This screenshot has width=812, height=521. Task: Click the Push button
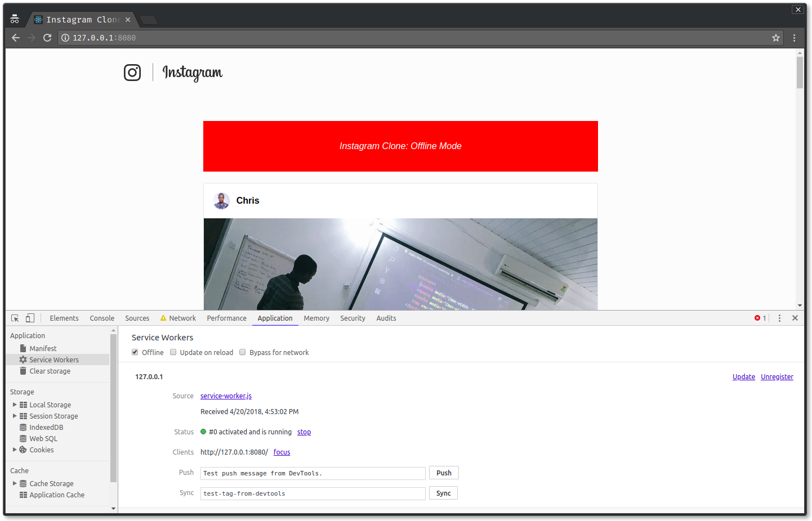click(444, 473)
